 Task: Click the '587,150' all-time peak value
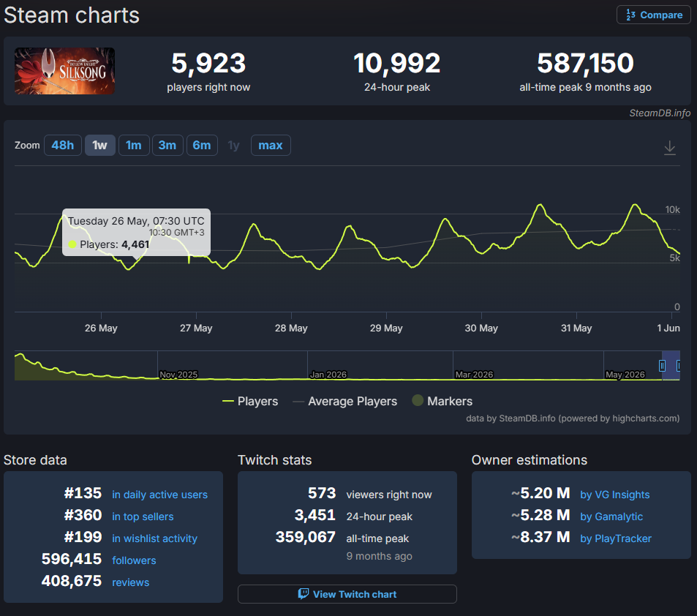pyautogui.click(x=585, y=63)
